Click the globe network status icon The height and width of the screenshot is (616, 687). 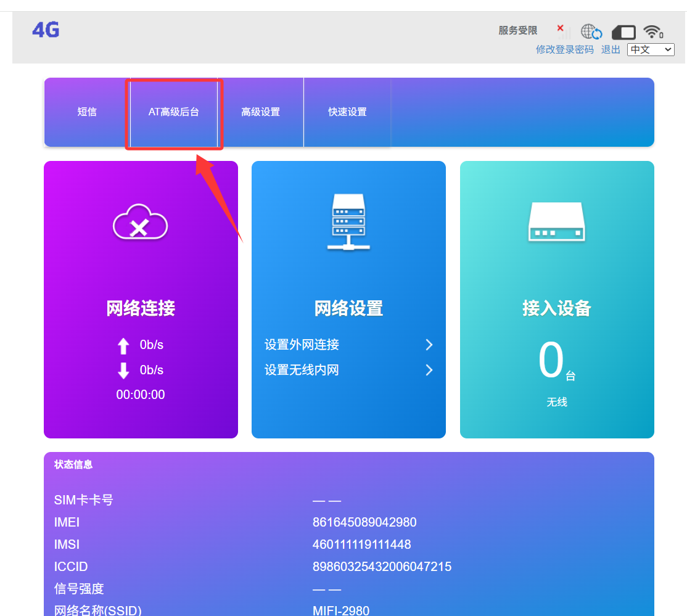(x=591, y=32)
